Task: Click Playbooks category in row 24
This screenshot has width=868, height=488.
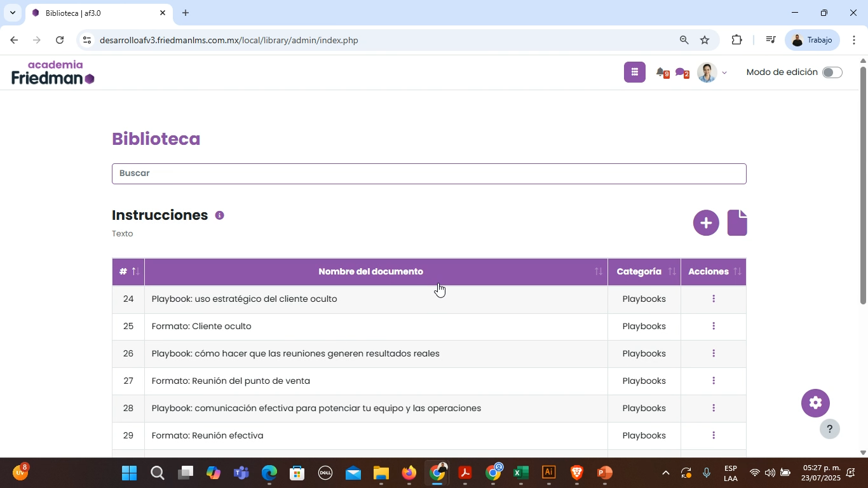Action: tap(644, 299)
